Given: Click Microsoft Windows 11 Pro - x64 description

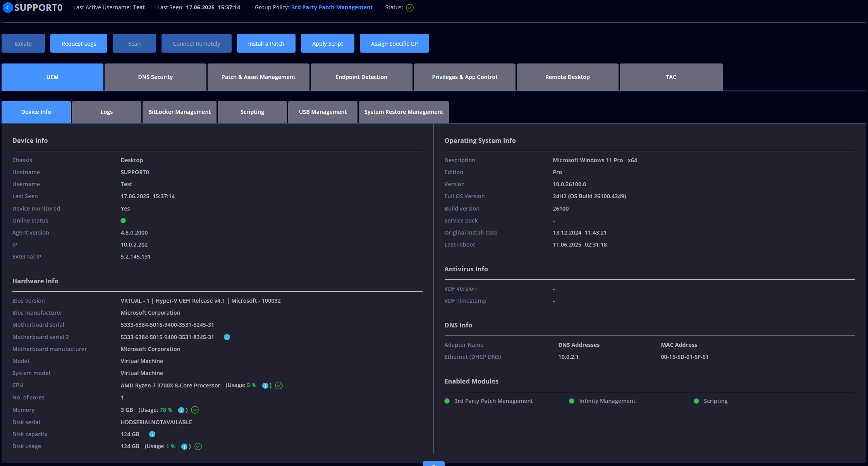Looking at the screenshot, I should tap(595, 160).
